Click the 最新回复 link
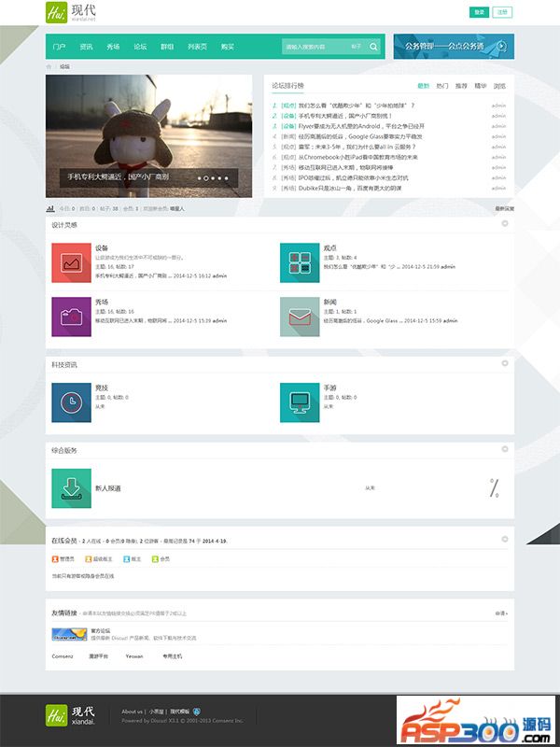The height and width of the screenshot is (747, 560). pos(504,208)
